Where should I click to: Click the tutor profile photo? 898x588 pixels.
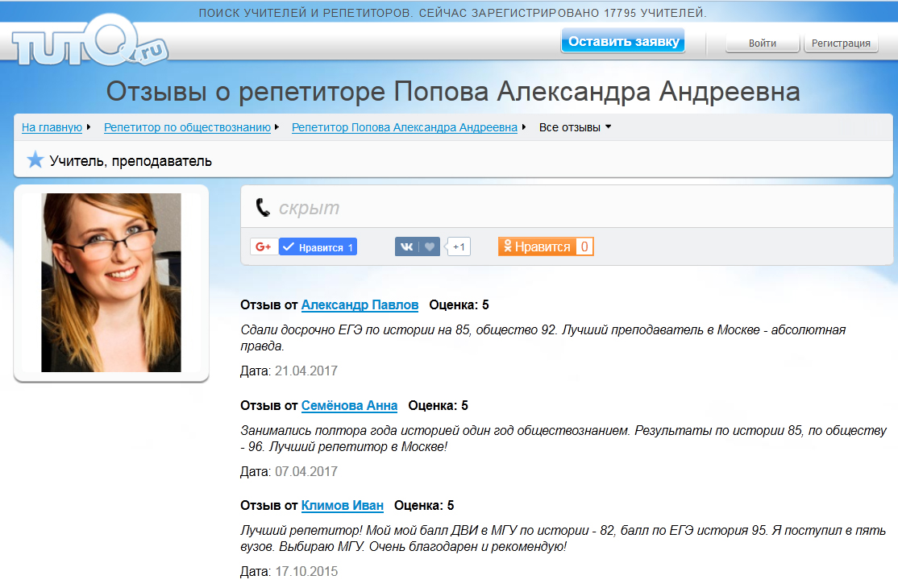[x=111, y=283]
